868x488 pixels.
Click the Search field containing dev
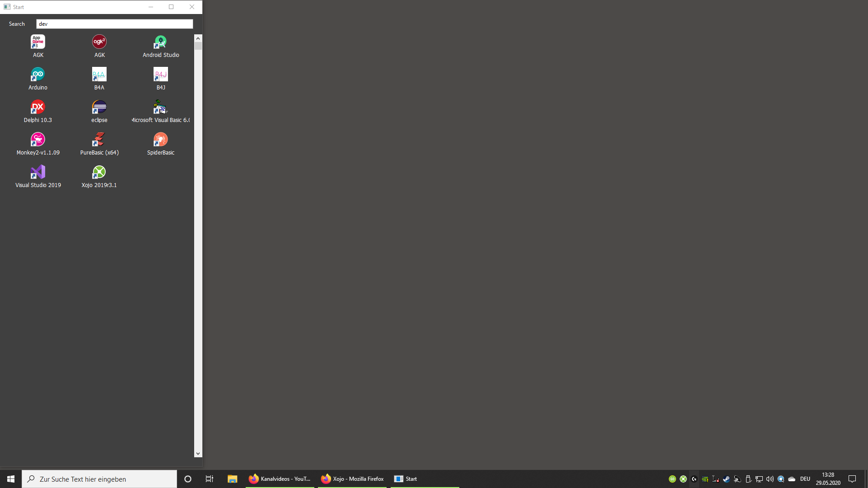pyautogui.click(x=115, y=24)
